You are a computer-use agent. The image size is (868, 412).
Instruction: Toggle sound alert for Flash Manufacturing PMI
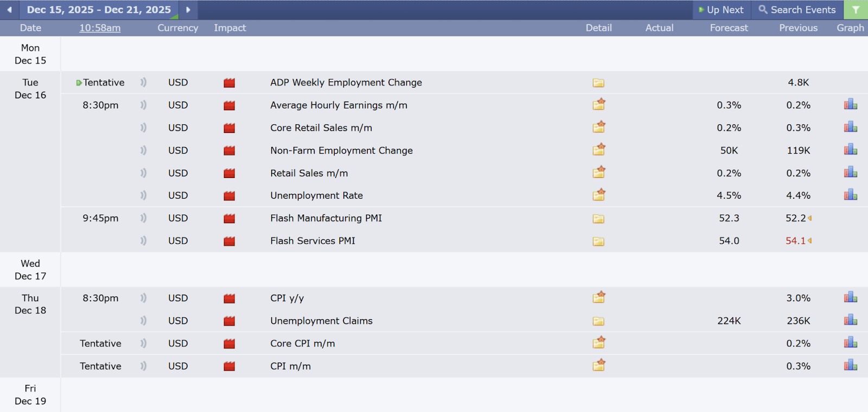coord(143,218)
